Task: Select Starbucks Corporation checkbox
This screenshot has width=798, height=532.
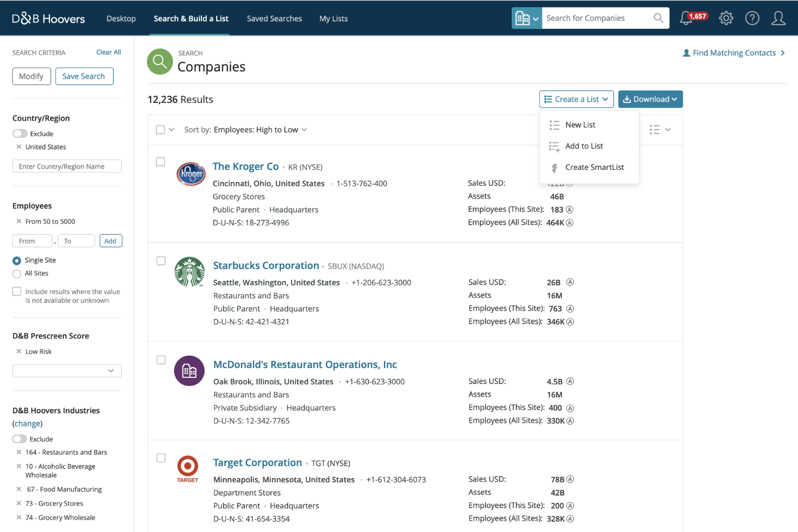Action: click(161, 261)
